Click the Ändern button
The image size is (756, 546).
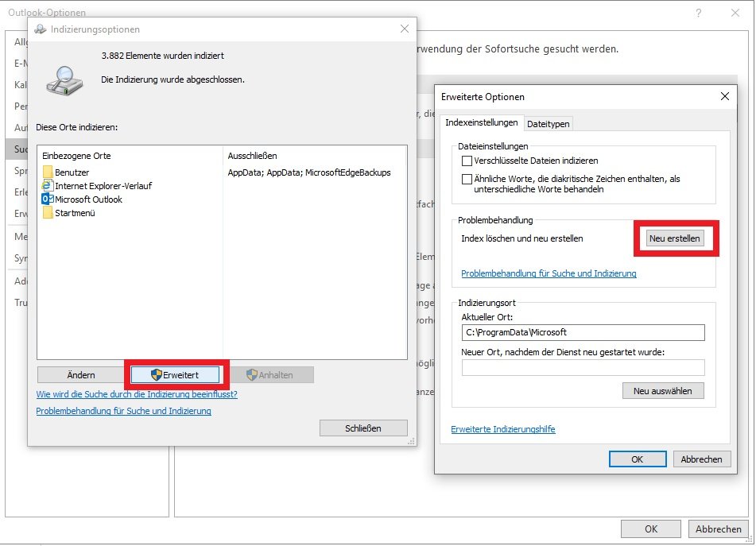(81, 375)
